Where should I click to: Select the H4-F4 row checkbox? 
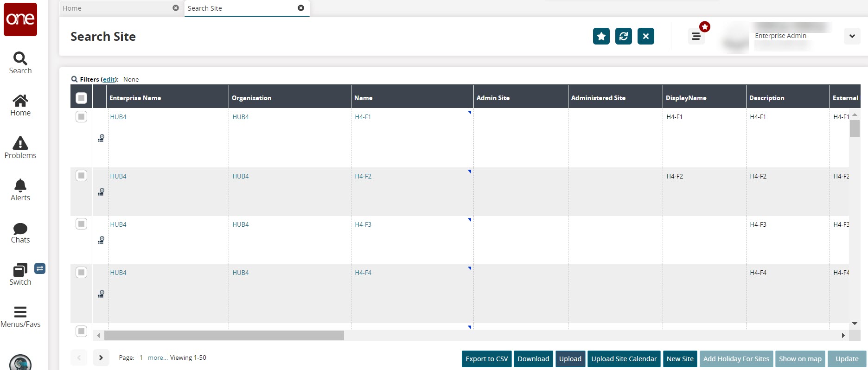(81, 272)
